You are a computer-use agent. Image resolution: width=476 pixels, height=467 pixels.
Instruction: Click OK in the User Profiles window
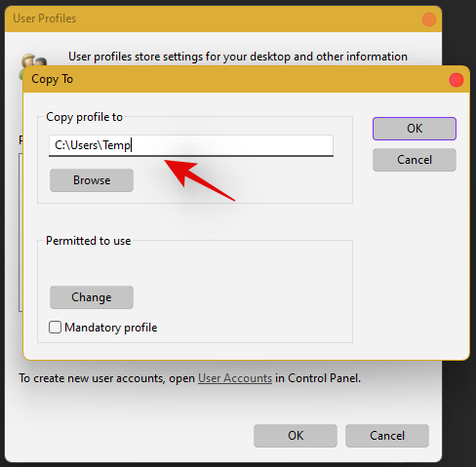(x=296, y=436)
